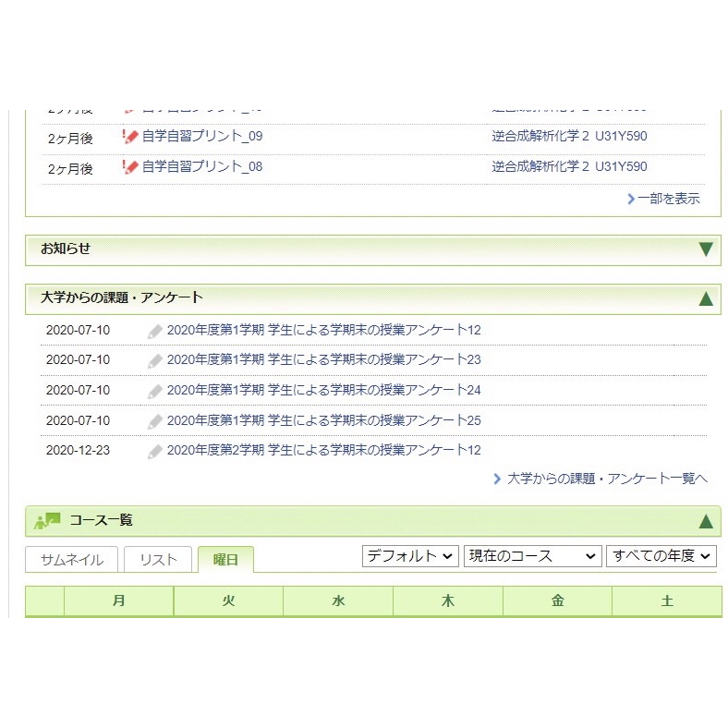Click pencil icon beside 自学自習プリント_09
This screenshot has height=728, width=728.
[130, 137]
